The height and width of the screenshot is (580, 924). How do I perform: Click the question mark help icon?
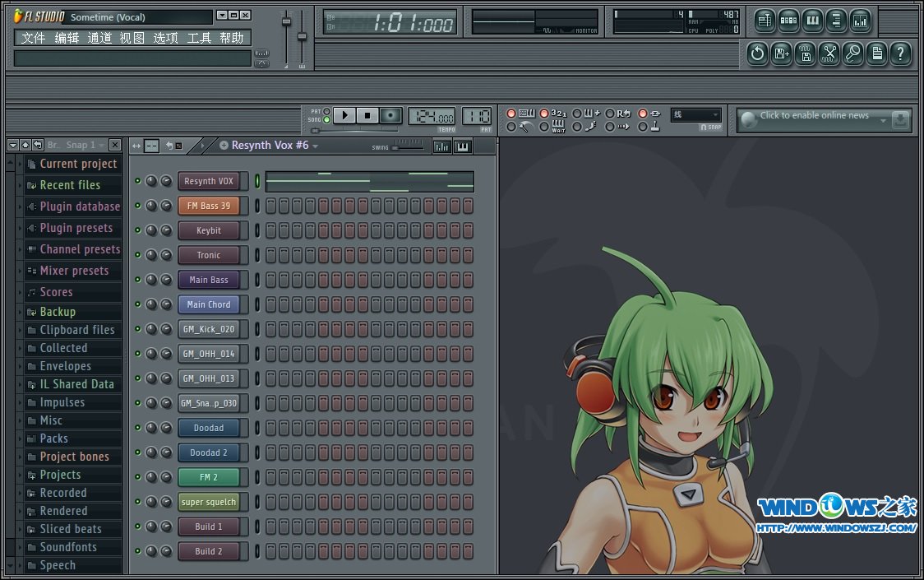pos(901,54)
